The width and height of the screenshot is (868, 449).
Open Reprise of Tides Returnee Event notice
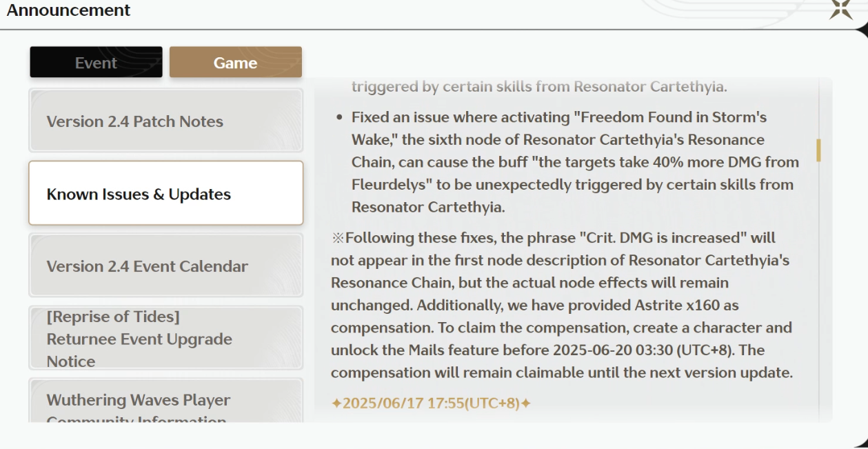[165, 338]
